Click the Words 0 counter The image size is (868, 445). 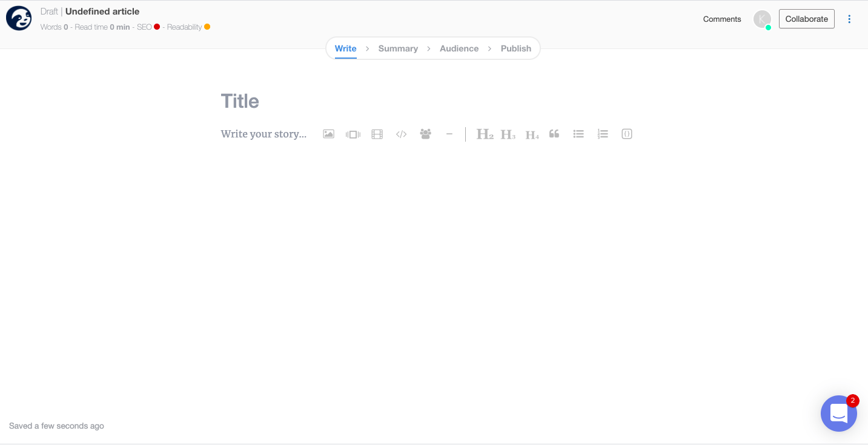[x=55, y=27]
